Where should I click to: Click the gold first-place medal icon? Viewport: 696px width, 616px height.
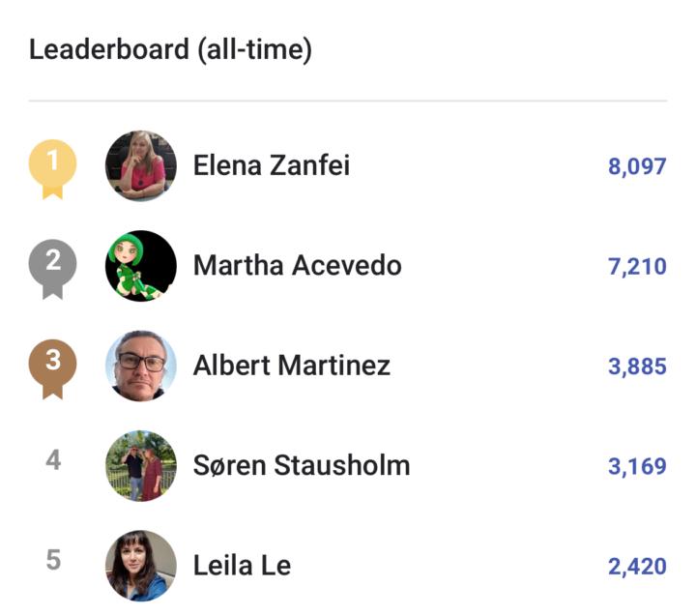(53, 169)
